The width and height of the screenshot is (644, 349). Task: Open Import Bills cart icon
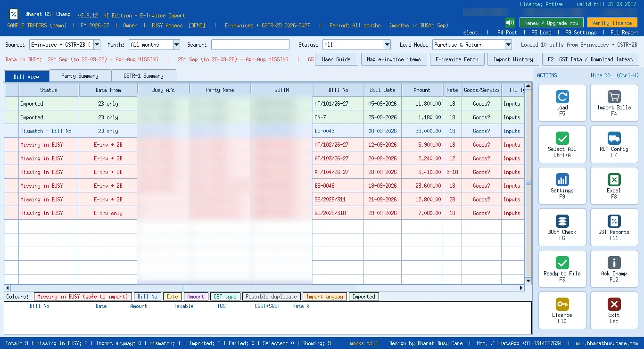coord(614,97)
